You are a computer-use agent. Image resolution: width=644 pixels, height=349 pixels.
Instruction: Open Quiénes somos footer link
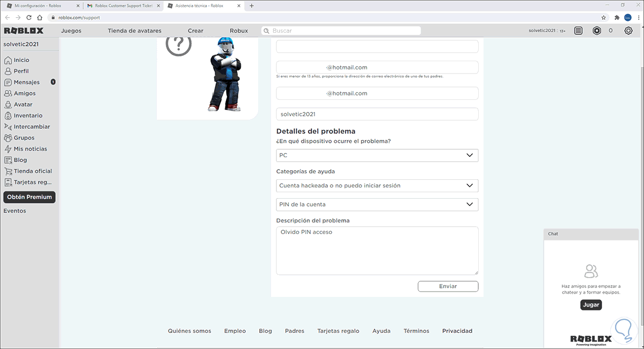pyautogui.click(x=189, y=331)
